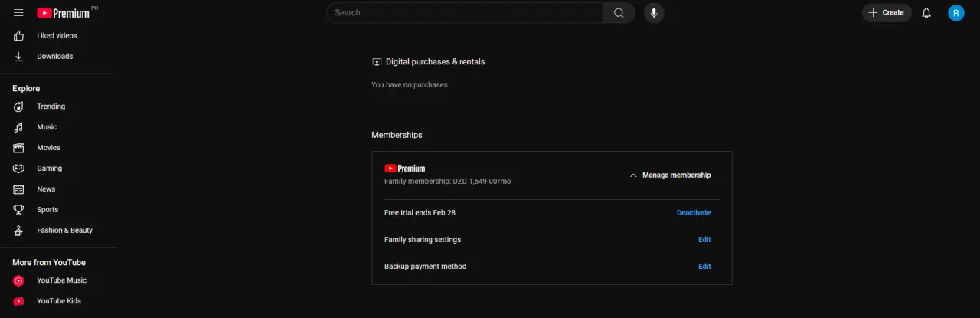Click 'Free trial ends Feb 28' text
The width and height of the screenshot is (980, 318).
[420, 213]
